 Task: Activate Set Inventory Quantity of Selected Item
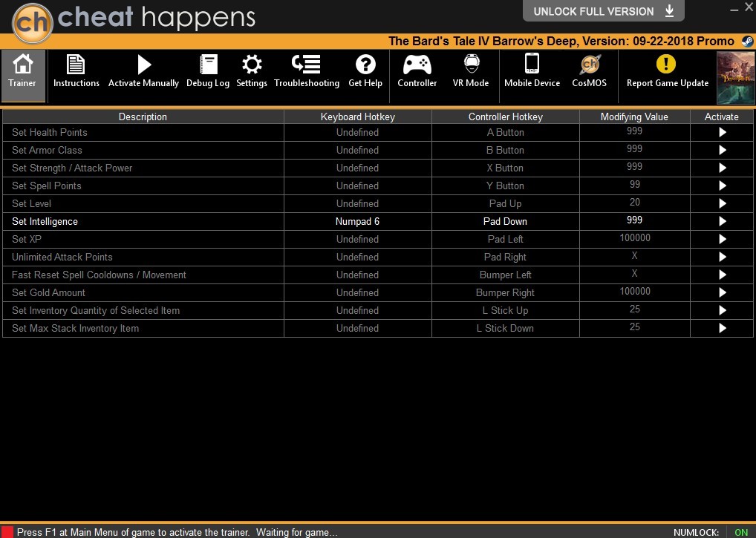(x=722, y=311)
